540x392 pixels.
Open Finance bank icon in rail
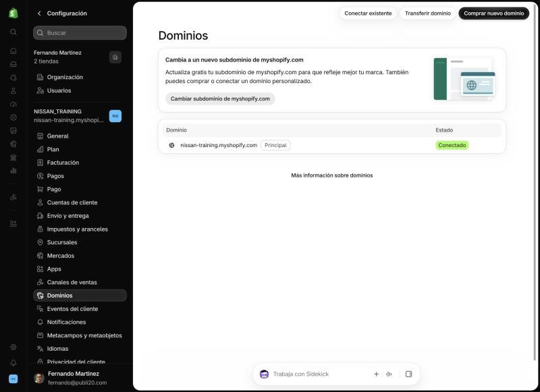13,157
